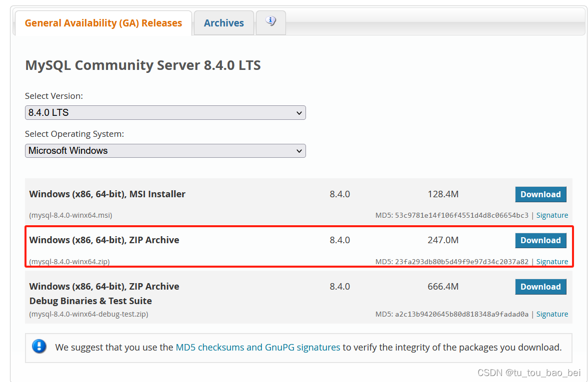Viewport: 588px width, 382px height.
Task: Download the MSI Installer package
Action: coord(540,194)
